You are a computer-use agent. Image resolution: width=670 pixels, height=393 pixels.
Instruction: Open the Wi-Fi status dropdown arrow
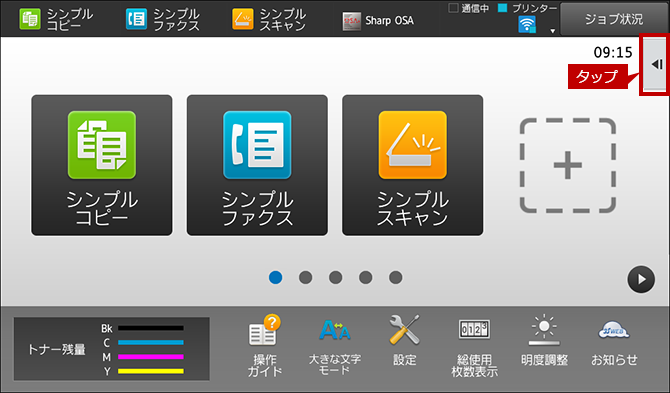point(552,31)
